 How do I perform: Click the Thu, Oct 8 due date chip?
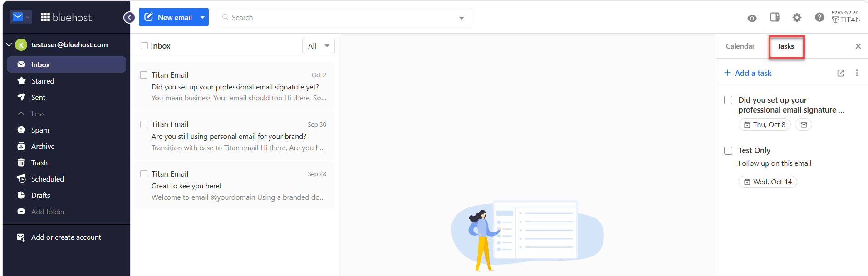point(765,124)
